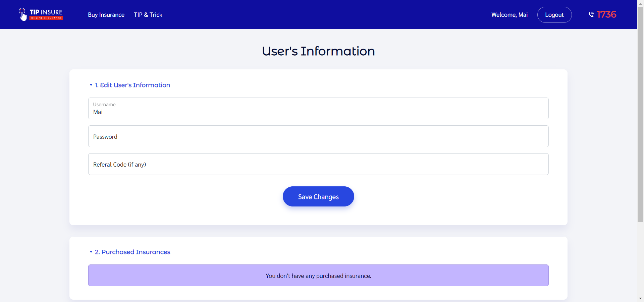Click the Welcome, Mai greeting text
The height and width of the screenshot is (302, 644).
point(509,15)
